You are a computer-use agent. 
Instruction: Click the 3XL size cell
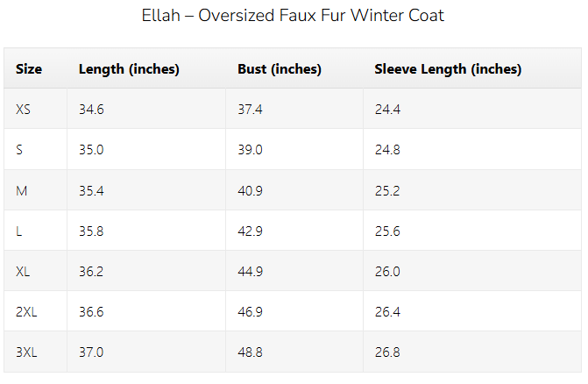27,352
